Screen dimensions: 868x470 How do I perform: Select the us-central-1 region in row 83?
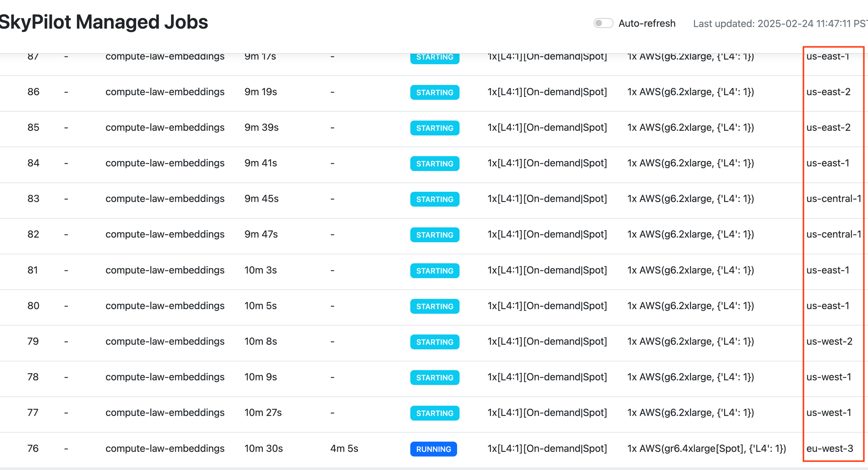coord(834,199)
